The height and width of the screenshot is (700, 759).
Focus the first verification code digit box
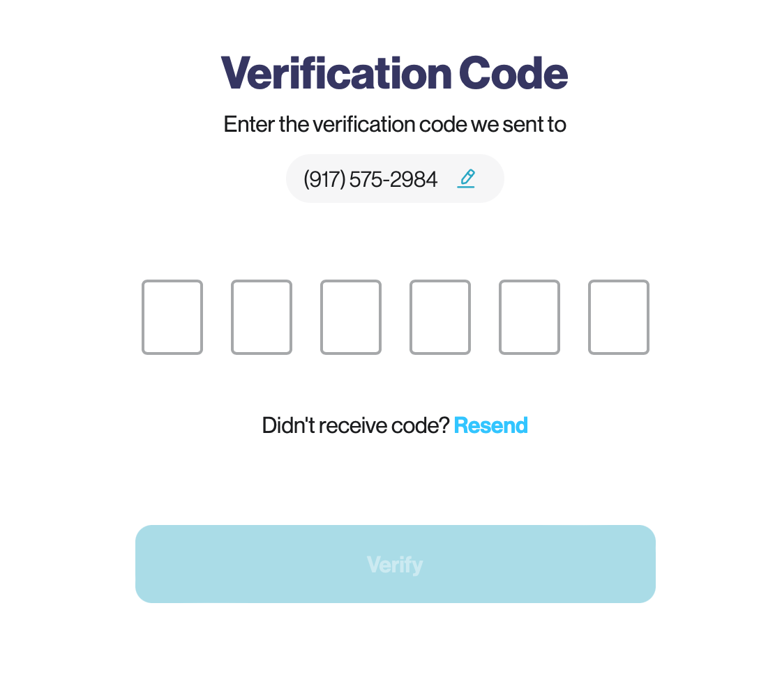pyautogui.click(x=172, y=317)
